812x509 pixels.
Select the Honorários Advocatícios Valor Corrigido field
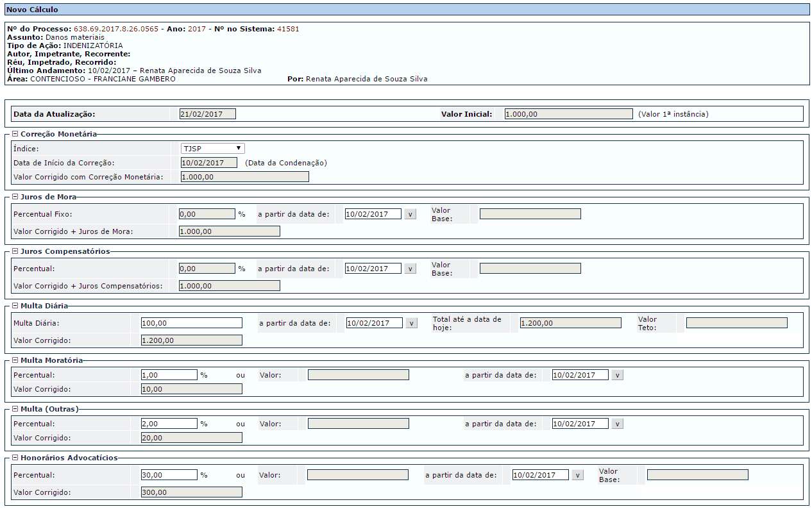[192, 492]
